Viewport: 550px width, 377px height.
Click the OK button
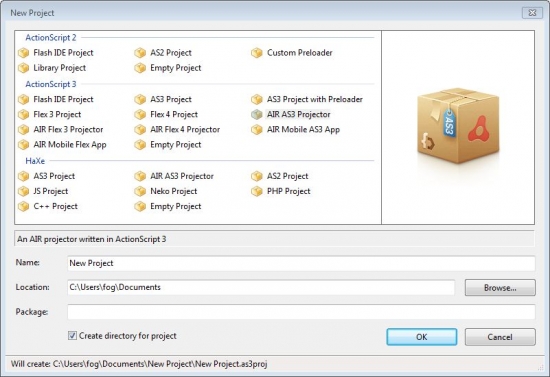click(x=422, y=337)
